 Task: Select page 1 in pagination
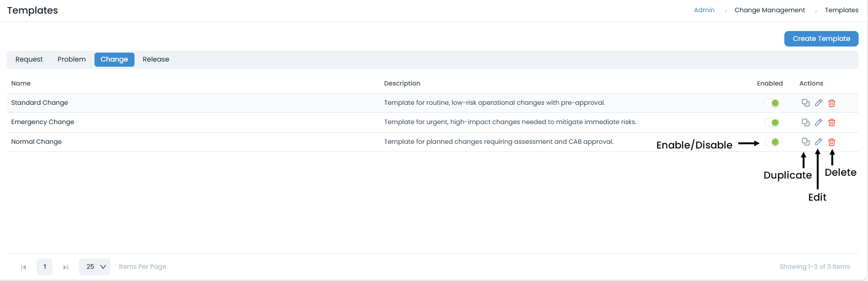point(45,267)
